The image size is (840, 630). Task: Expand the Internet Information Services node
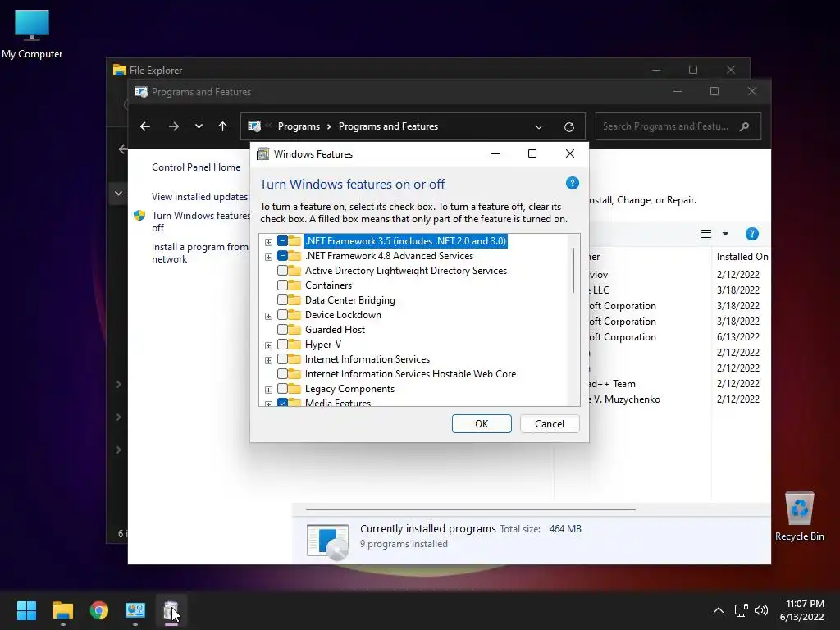click(x=268, y=359)
